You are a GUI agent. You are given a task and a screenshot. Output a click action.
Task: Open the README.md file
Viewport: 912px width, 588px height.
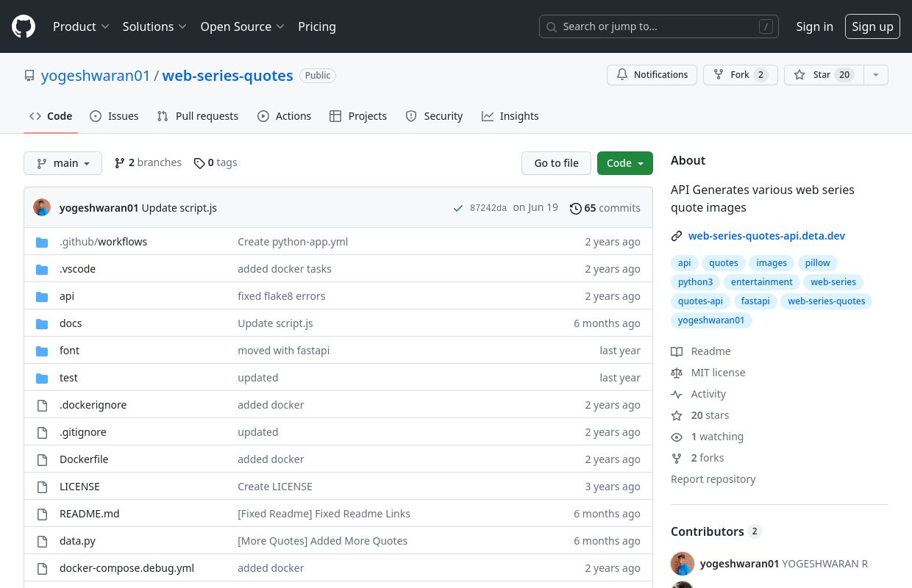pos(89,514)
